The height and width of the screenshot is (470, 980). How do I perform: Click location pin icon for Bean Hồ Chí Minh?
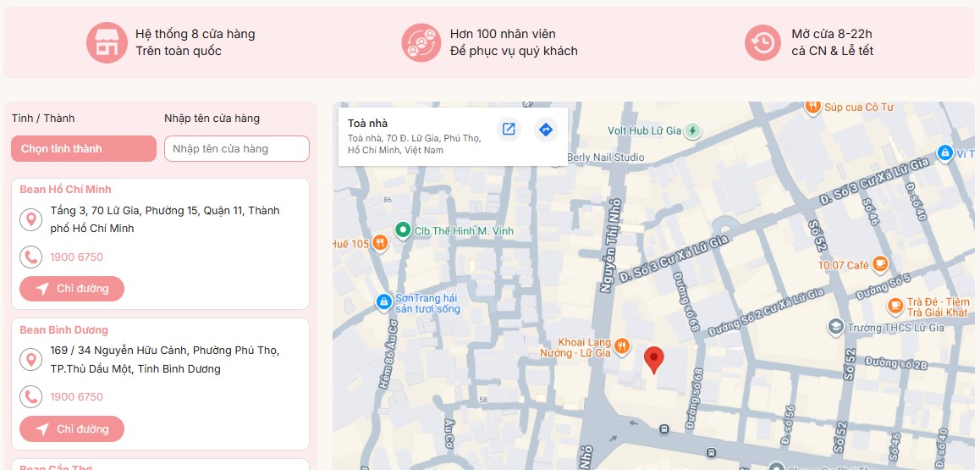pos(30,219)
